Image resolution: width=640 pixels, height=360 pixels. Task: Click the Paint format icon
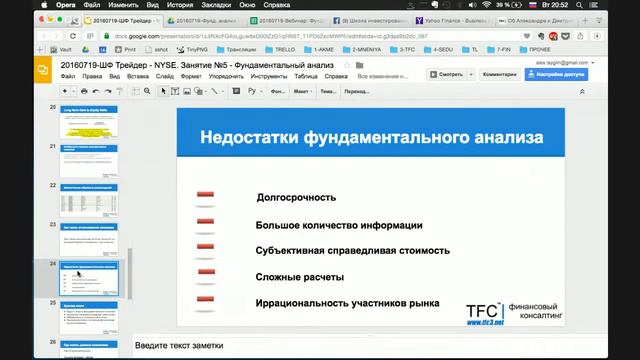click(x=120, y=91)
